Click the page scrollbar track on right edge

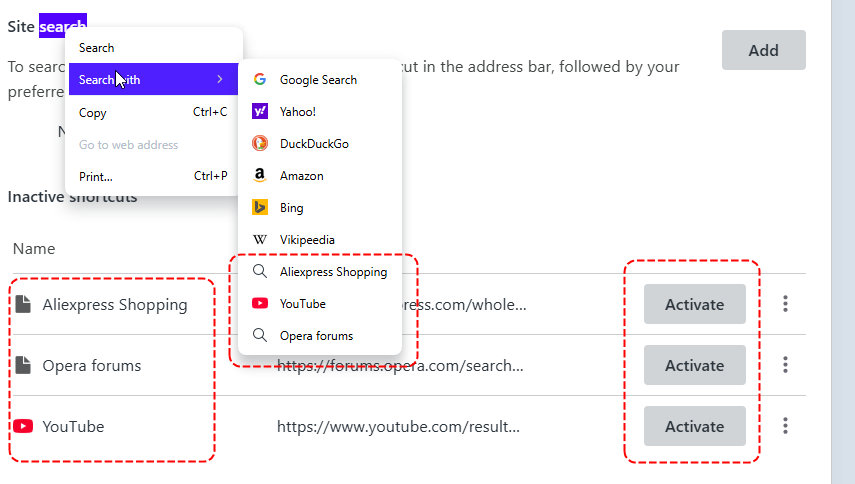point(843,242)
